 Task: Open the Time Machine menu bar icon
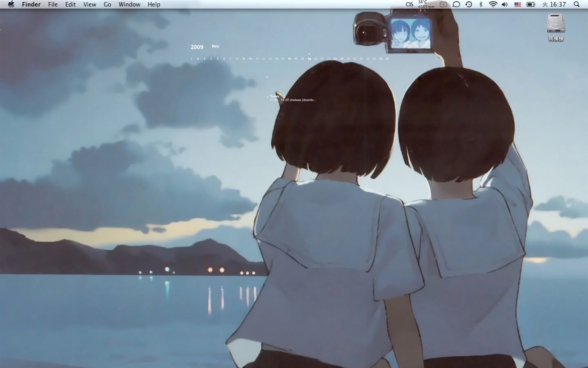coord(469,4)
